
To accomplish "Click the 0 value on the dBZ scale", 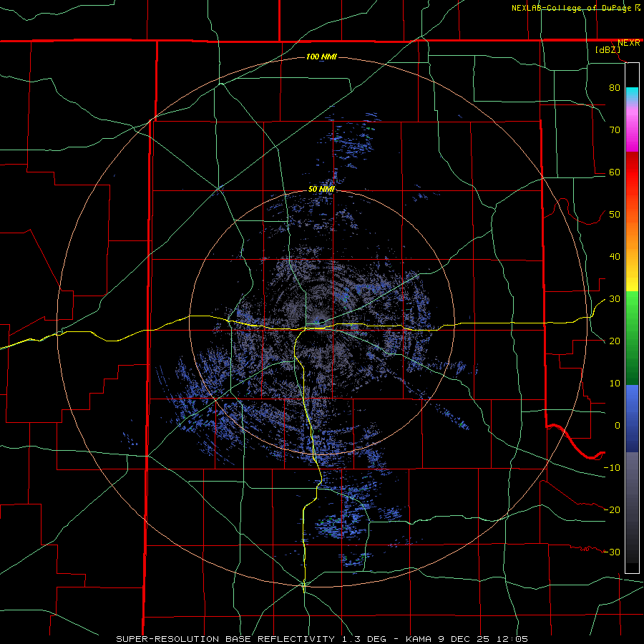I will 618,426.
